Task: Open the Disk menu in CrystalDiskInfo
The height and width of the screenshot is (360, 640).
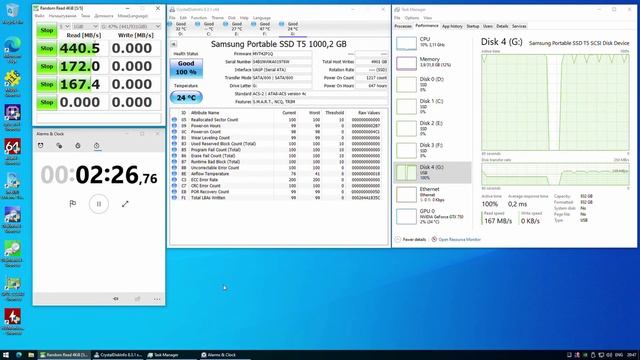Action: tap(232, 18)
